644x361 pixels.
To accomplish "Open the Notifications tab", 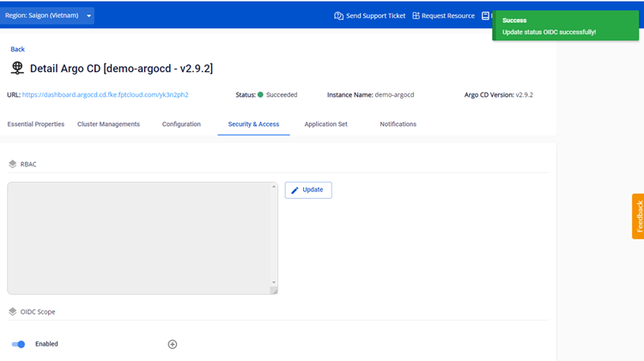I will click(x=398, y=124).
